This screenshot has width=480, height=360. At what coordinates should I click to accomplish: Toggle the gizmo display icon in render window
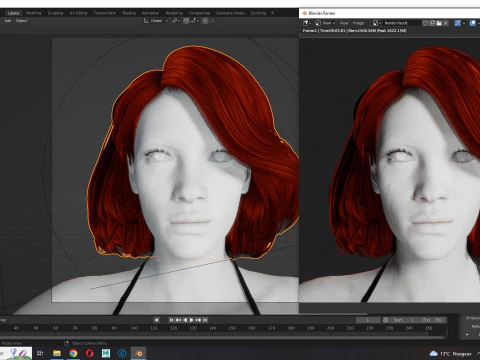click(457, 23)
